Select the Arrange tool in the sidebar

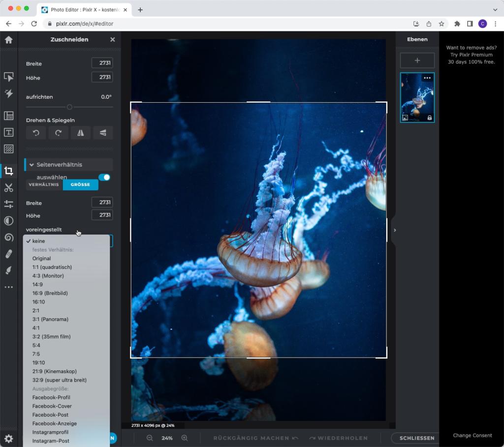(x=8, y=77)
